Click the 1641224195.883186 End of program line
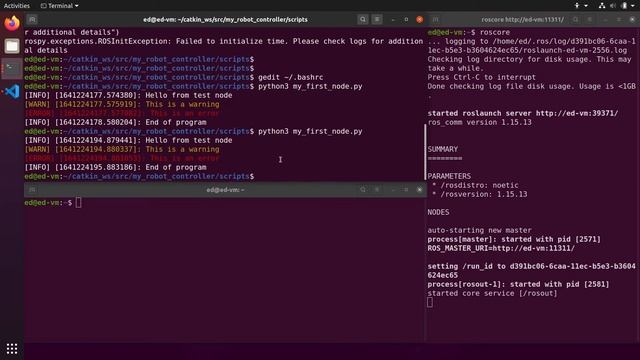This screenshot has height=360, width=640. pos(116,167)
